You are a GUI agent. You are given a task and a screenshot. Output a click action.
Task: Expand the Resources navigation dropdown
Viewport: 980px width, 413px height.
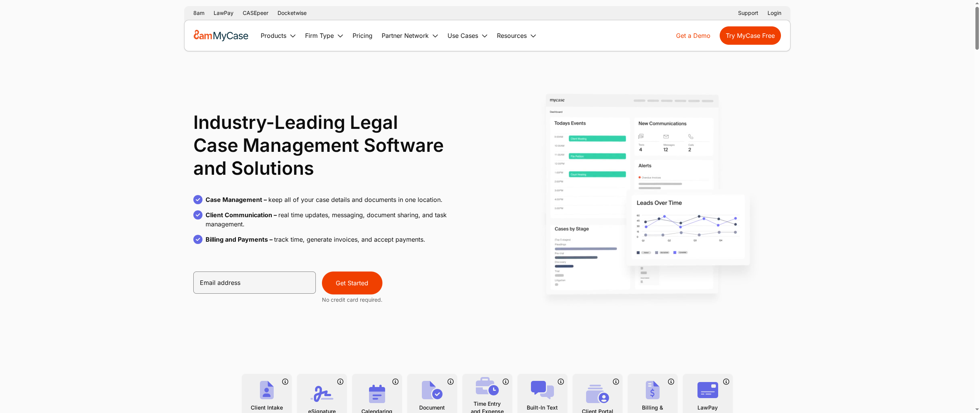coord(516,36)
